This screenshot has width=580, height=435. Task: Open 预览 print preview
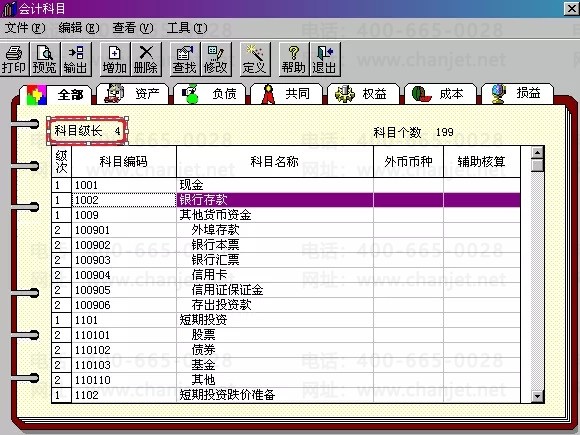point(45,60)
